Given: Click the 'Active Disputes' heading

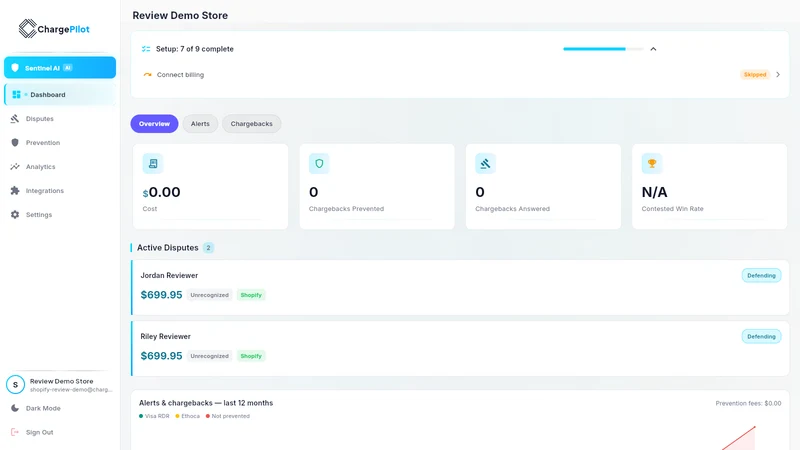Looking at the screenshot, I should [x=167, y=247].
